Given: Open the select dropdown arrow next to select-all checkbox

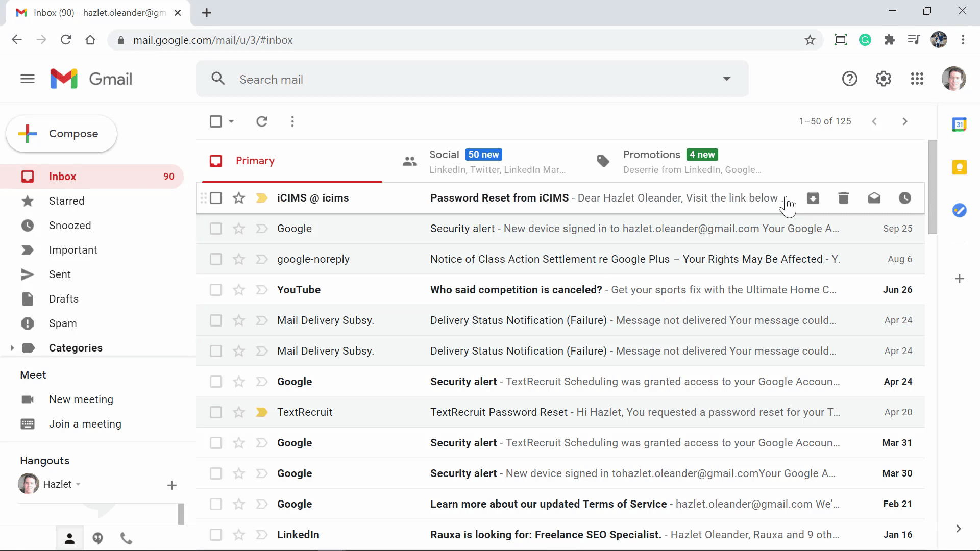Looking at the screenshot, I should click(231, 121).
